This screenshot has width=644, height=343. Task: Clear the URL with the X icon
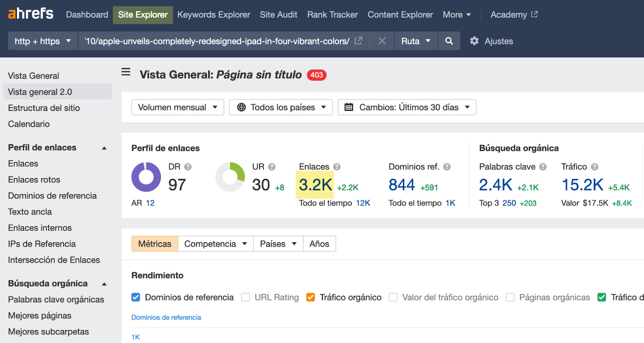click(x=382, y=41)
